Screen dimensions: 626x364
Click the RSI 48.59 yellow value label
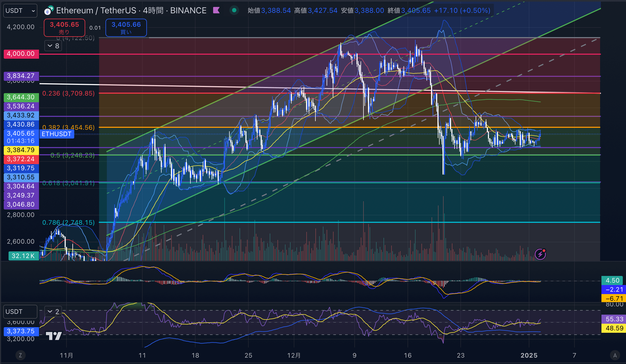coord(613,328)
